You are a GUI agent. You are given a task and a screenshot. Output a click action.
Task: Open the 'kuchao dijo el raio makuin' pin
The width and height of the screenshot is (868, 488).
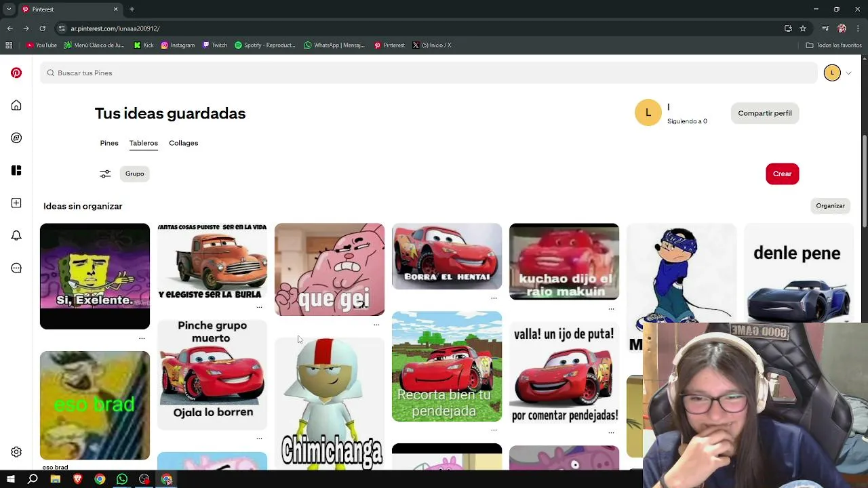pyautogui.click(x=564, y=261)
